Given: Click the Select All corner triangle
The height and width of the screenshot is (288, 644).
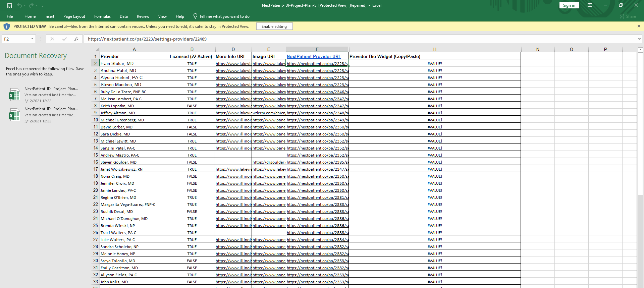Looking at the screenshot, I should 96,49.
